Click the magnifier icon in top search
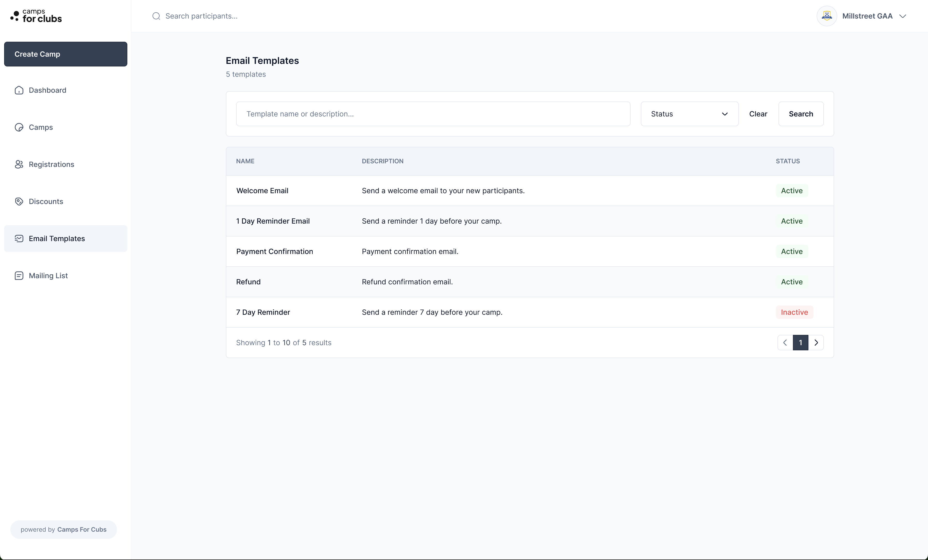Image resolution: width=928 pixels, height=560 pixels. click(156, 16)
